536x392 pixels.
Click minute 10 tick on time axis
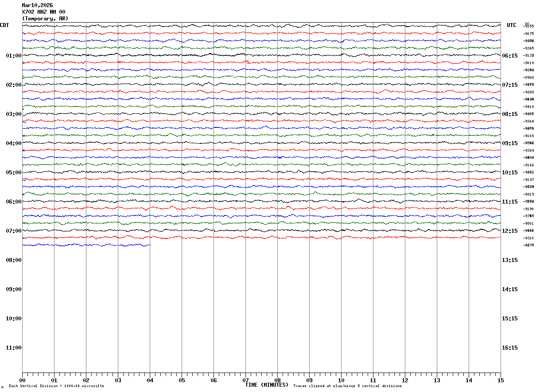point(341,380)
